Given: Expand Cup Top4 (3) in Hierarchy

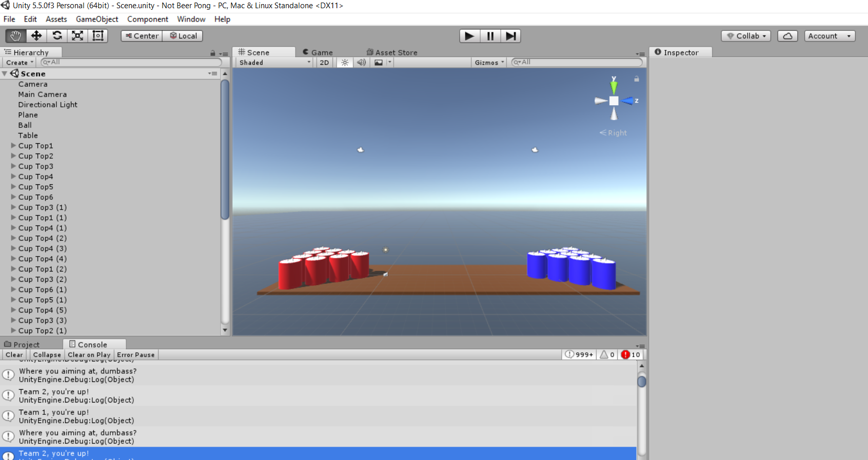Looking at the screenshot, I should tap(13, 248).
